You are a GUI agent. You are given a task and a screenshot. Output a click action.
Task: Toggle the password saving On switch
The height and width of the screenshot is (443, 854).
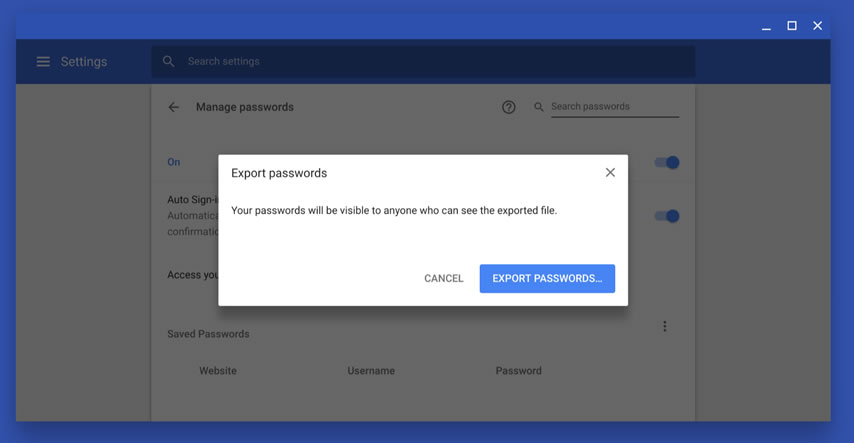point(667,162)
